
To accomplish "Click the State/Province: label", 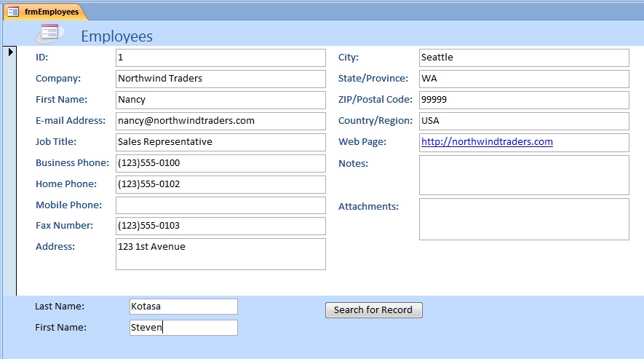I will 373,78.
